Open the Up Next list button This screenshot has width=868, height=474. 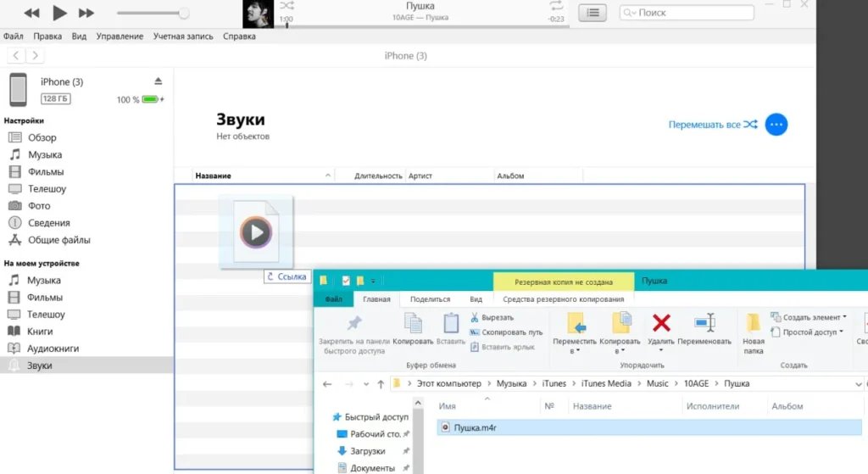tap(593, 12)
